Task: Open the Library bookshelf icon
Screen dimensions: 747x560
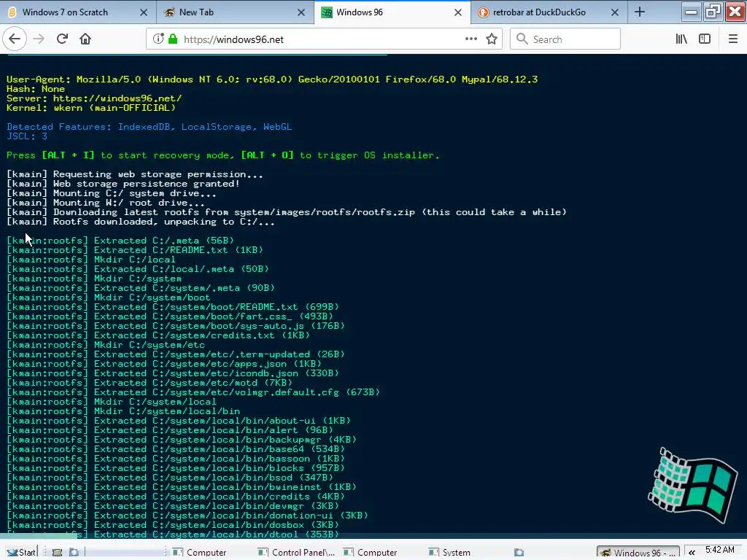Action: point(681,39)
